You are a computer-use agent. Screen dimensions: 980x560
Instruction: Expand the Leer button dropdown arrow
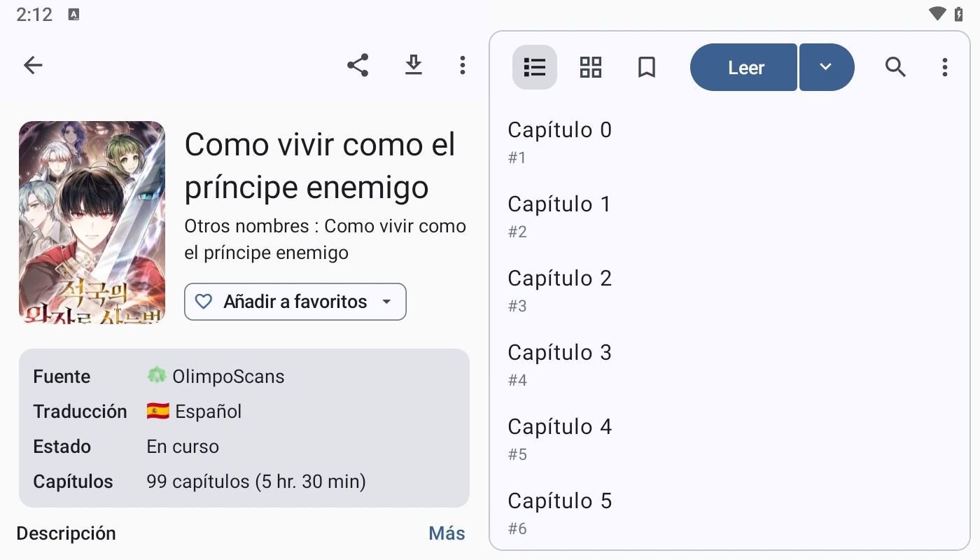point(826,67)
